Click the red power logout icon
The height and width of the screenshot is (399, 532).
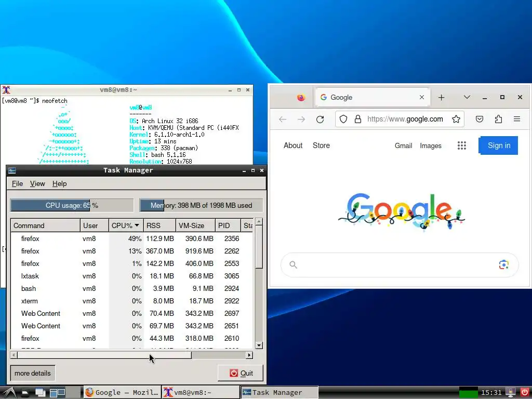525,393
